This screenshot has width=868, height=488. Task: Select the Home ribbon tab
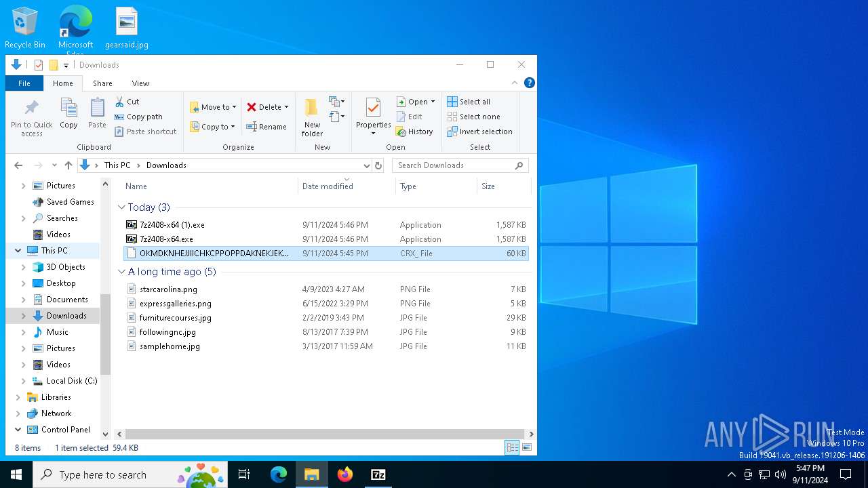point(63,83)
